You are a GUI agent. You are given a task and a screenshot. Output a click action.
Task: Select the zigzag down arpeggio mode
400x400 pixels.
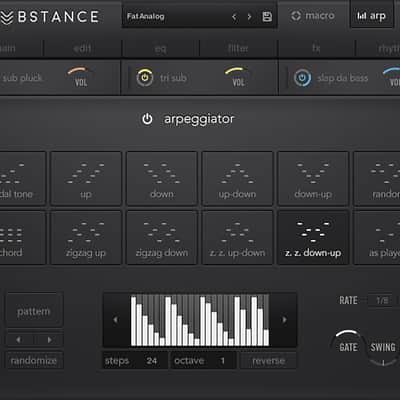162,238
